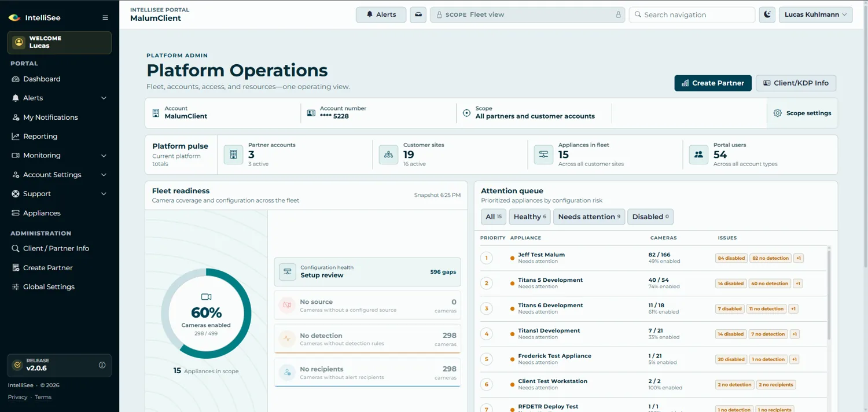Open the Terms link in the footer
Screen dimensions: 868x412
pyautogui.click(x=43, y=397)
